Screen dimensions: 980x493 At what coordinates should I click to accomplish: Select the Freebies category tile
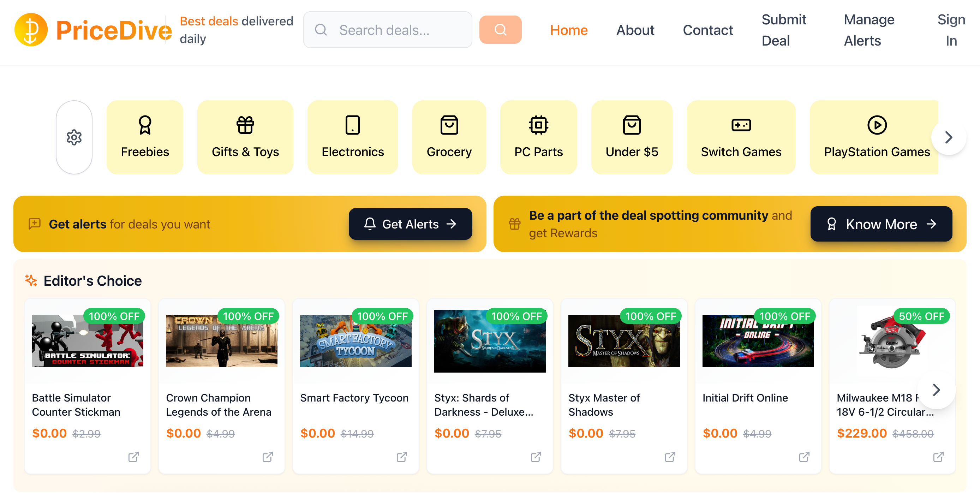pyautogui.click(x=145, y=137)
